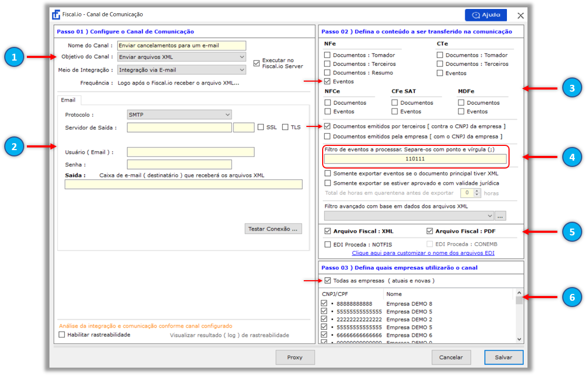Click the Nome do Canal text field
This screenshot has height=375, width=588.
182,45
